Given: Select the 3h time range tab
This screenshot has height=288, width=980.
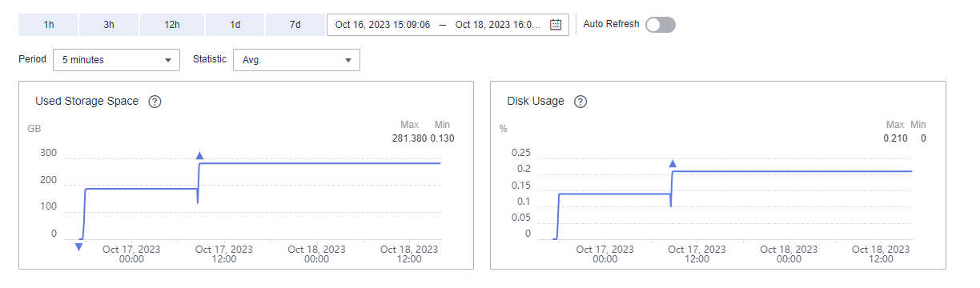Looking at the screenshot, I should pos(109,25).
